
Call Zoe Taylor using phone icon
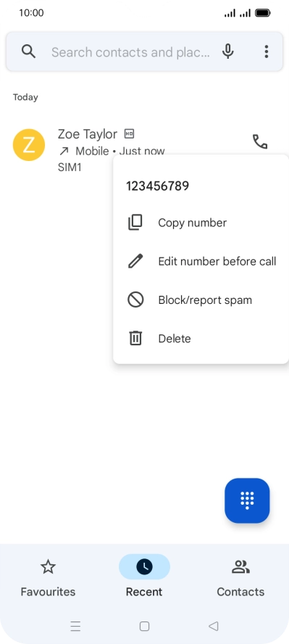click(x=259, y=142)
